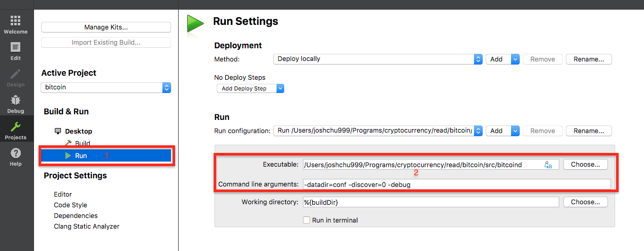This screenshot has width=644, height=251.
Task: Open the Active Project bitcoin dropdown
Action: pos(106,87)
